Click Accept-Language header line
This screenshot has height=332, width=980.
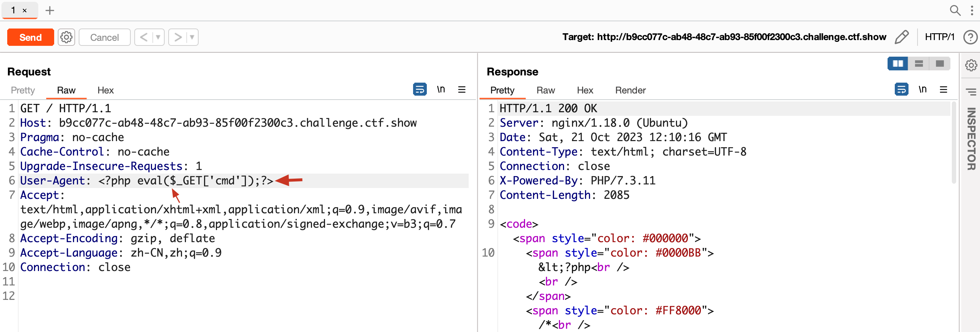tap(121, 253)
